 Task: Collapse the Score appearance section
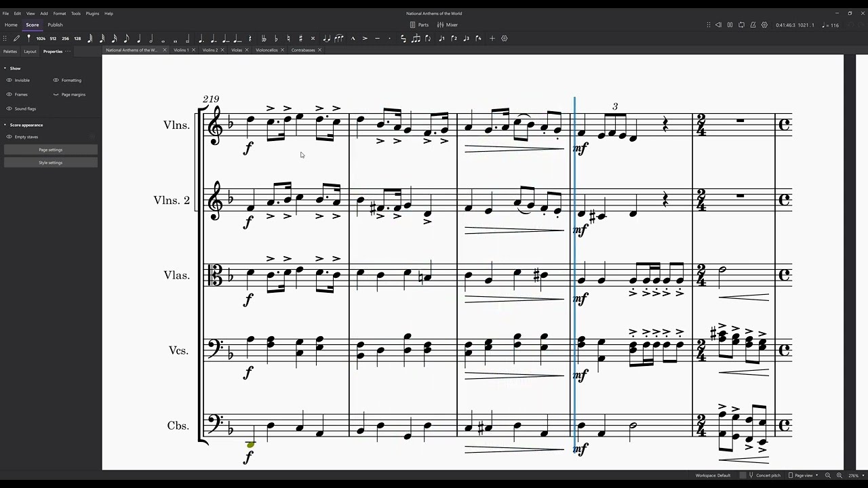(5, 125)
